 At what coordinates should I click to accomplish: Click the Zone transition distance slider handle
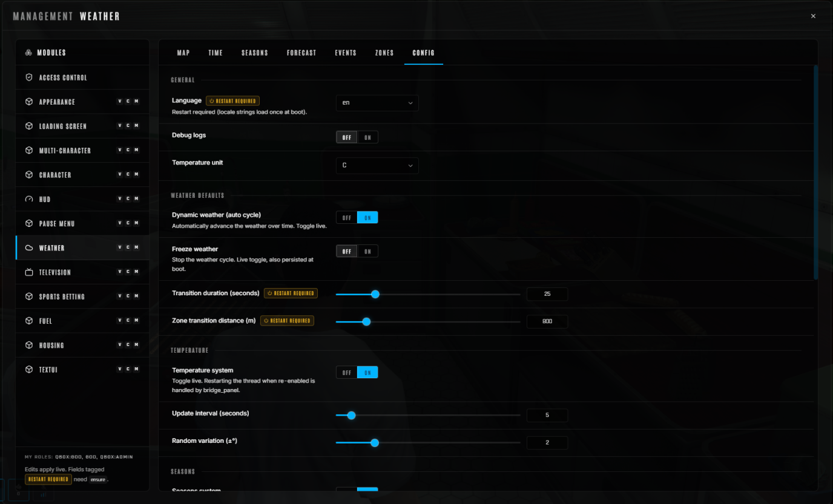pyautogui.click(x=366, y=321)
